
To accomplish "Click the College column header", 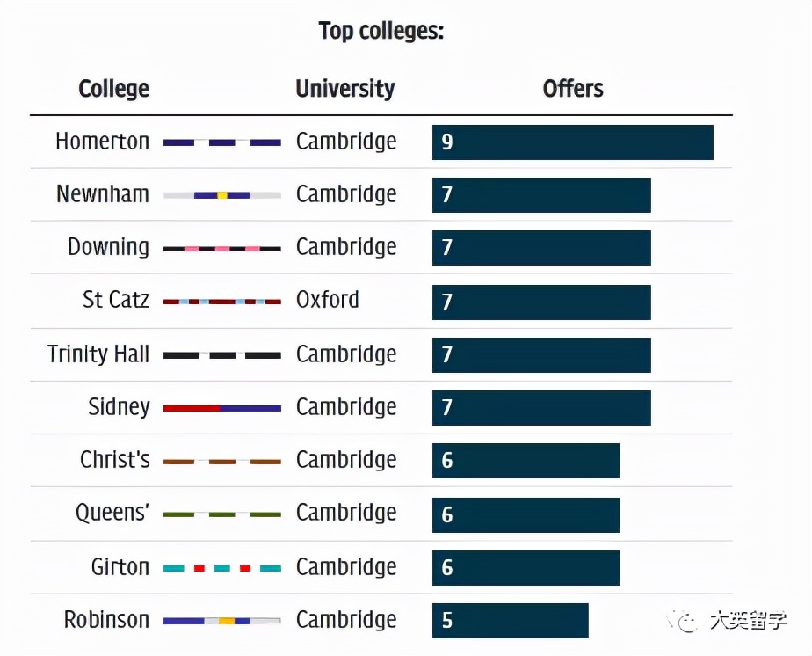I will (x=113, y=89).
